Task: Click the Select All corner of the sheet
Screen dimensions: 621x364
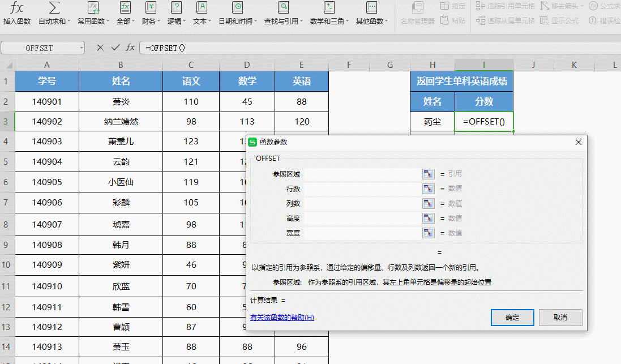Action: click(7, 65)
